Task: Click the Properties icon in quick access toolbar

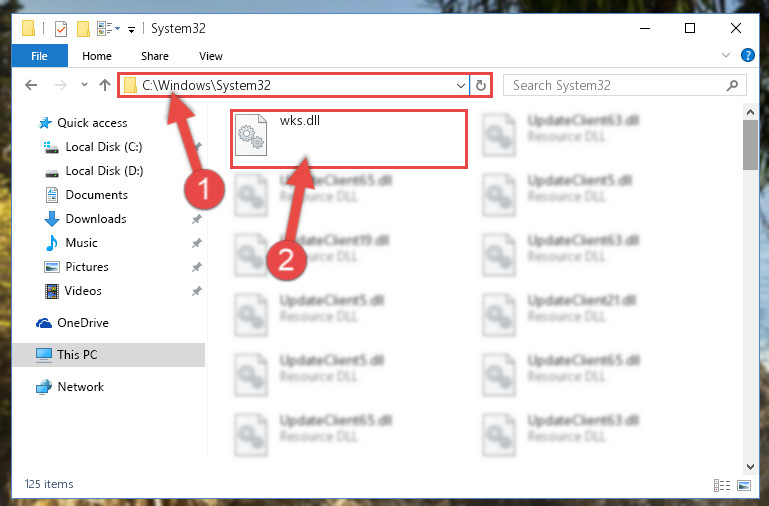Action: (61, 29)
